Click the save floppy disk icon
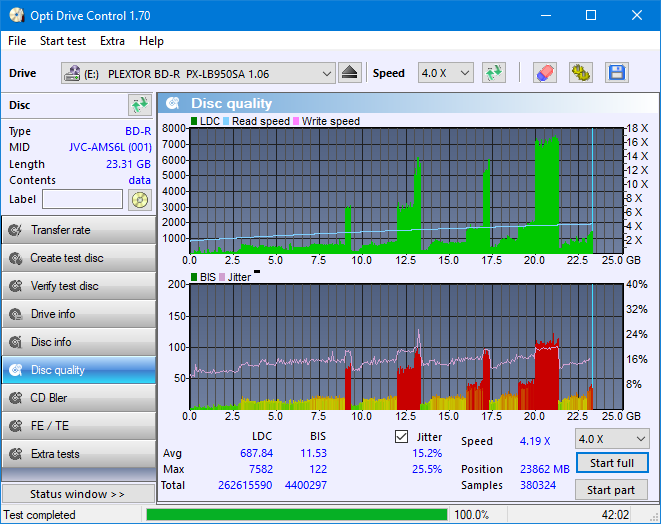Image resolution: width=661 pixels, height=524 pixels. pyautogui.click(x=617, y=73)
